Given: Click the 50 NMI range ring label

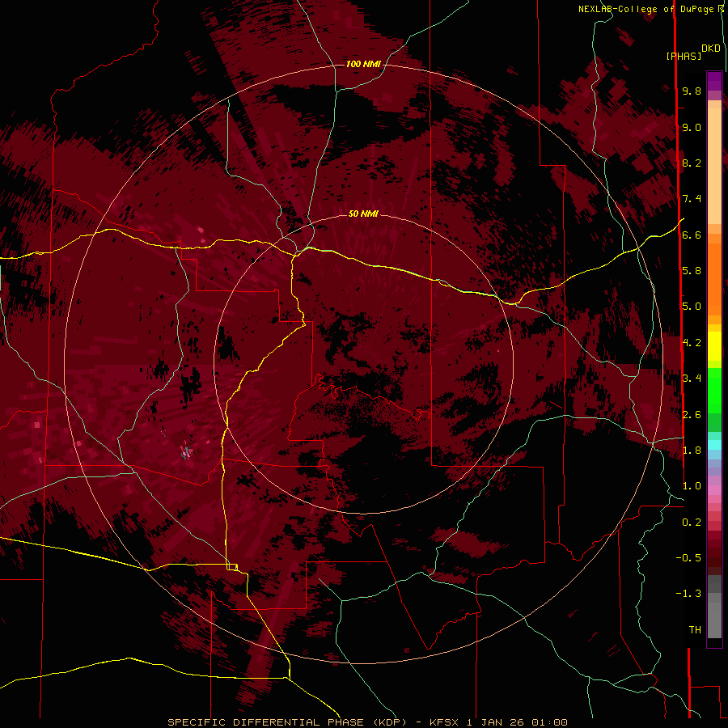Looking at the screenshot, I should tap(363, 214).
